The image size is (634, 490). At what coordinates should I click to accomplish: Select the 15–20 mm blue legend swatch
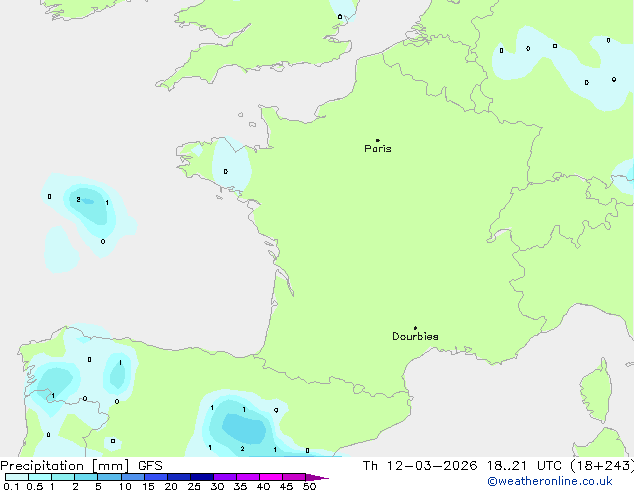pyautogui.click(x=156, y=477)
